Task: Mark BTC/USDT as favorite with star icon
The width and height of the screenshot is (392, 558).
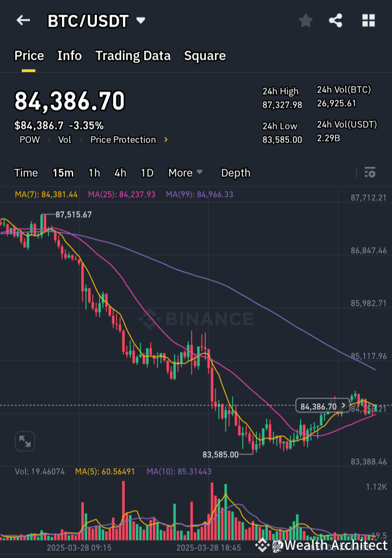Action: pyautogui.click(x=305, y=20)
